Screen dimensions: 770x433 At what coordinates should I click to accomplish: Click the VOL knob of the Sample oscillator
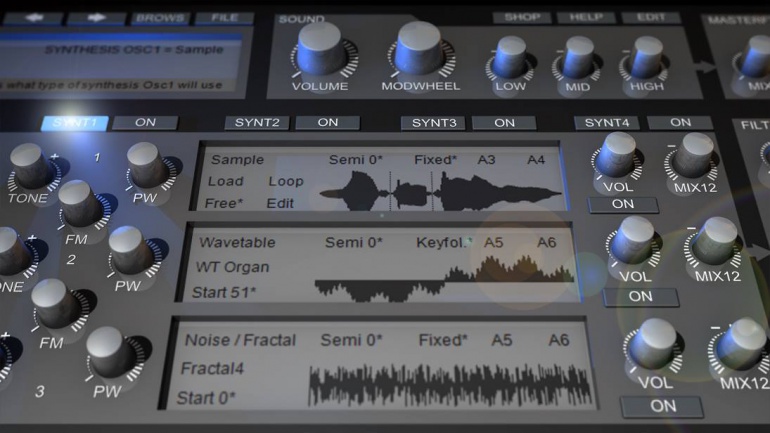617,156
